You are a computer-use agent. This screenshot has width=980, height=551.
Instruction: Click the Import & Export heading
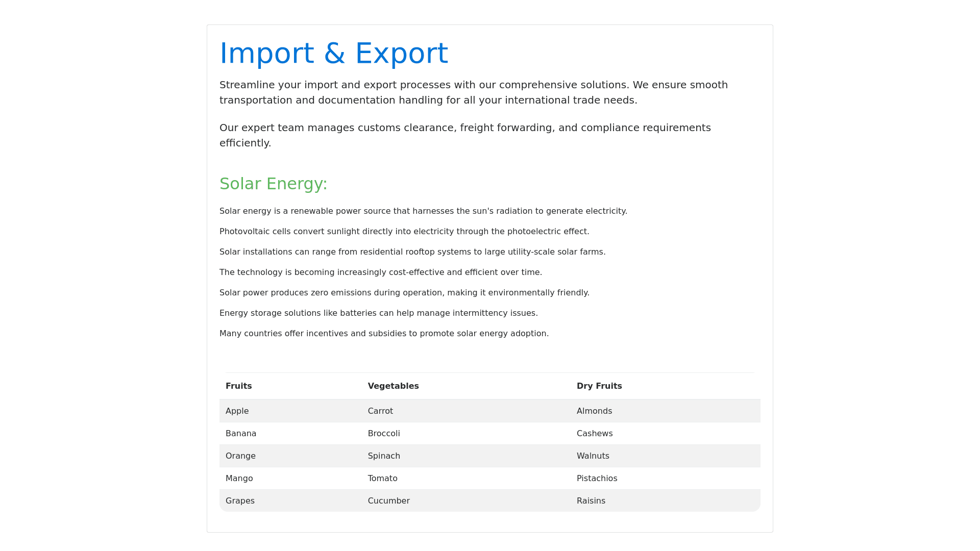334,53
